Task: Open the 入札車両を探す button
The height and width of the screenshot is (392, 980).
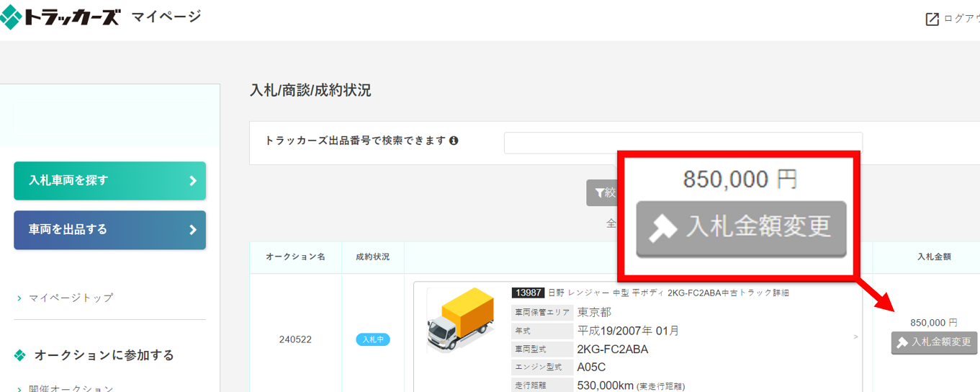Action: tap(109, 181)
